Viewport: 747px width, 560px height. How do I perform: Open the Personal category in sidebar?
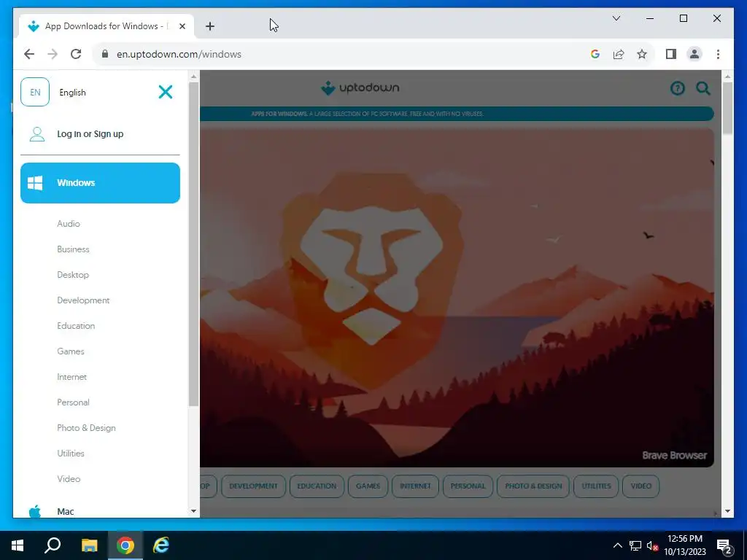(73, 402)
